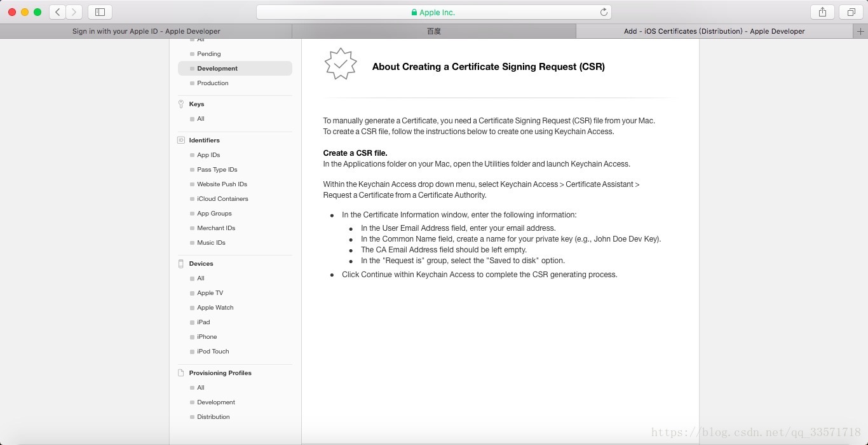Click the About Creating a CSR heading

[488, 67]
